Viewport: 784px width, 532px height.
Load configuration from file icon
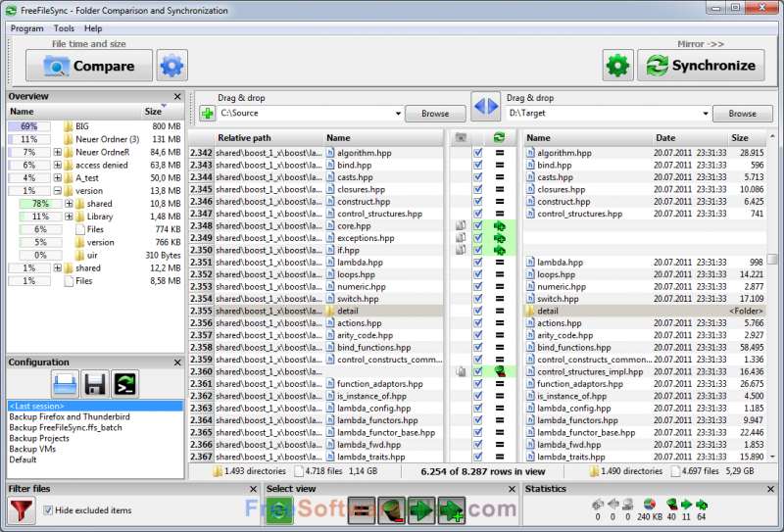[65, 384]
